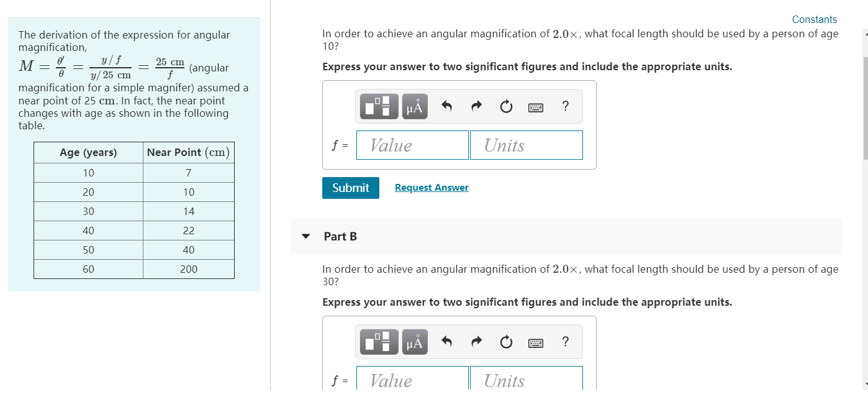Undo an edit in Part B answer box
Image resolution: width=868 pixels, height=407 pixels.
[x=446, y=341]
